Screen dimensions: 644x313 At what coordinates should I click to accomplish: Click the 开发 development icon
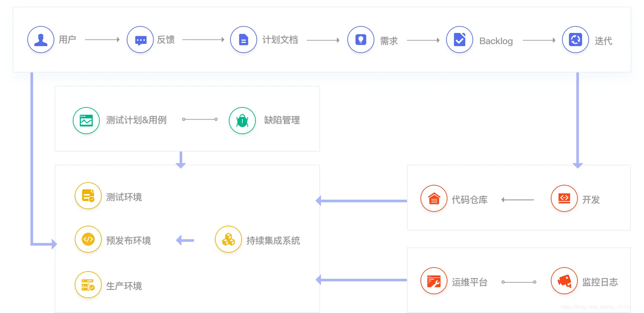(564, 198)
